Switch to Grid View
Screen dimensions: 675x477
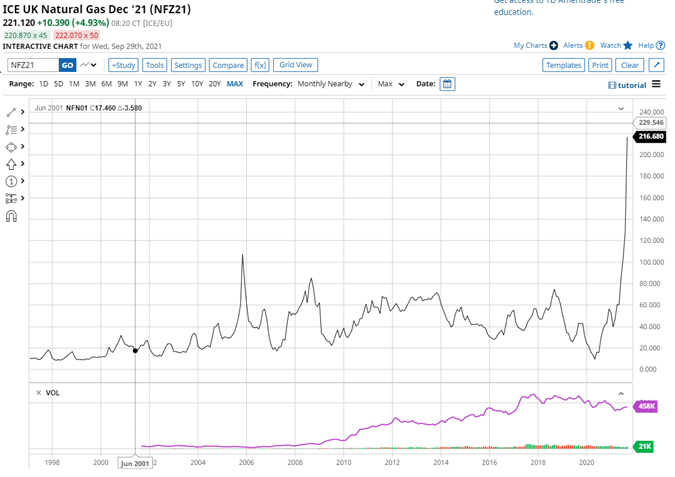[x=296, y=65]
